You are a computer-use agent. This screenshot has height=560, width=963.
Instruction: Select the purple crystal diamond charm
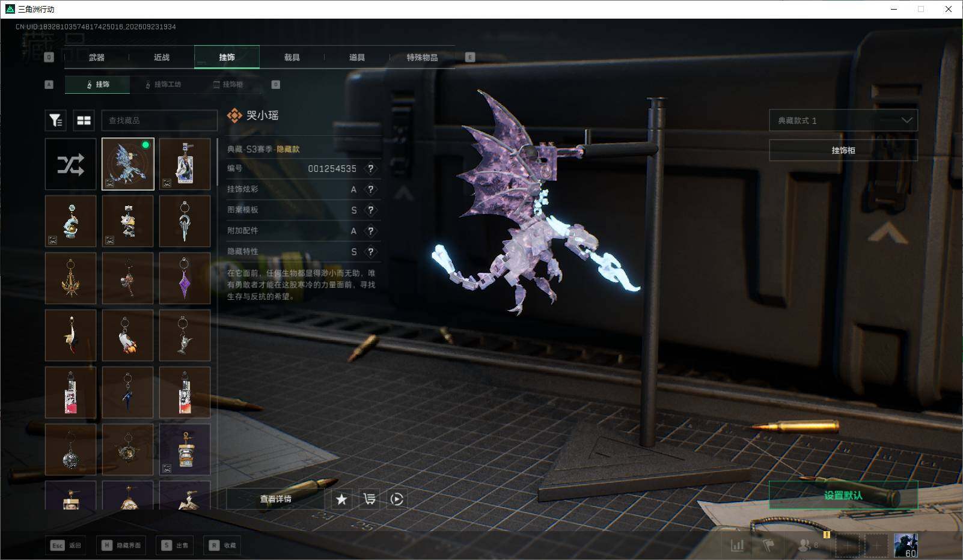point(185,278)
